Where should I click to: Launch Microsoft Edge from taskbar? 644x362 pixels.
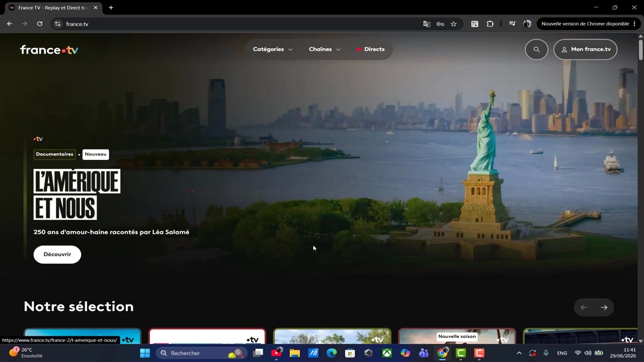[332, 353]
